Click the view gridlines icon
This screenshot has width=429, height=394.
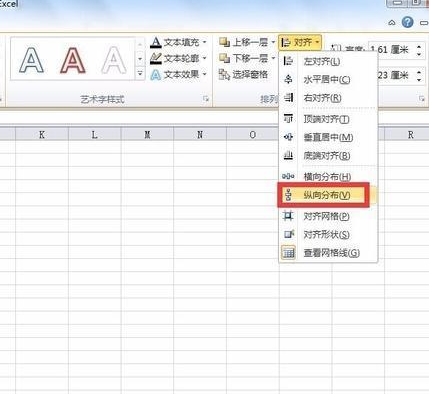(x=288, y=253)
